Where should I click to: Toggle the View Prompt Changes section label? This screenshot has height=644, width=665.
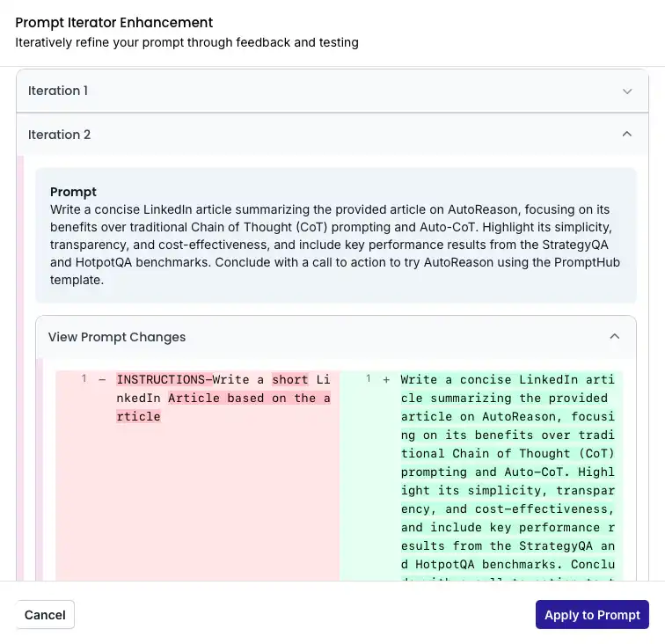pos(117,337)
